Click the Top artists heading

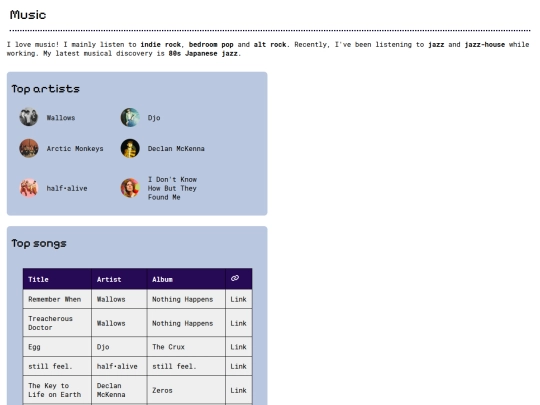(45, 89)
